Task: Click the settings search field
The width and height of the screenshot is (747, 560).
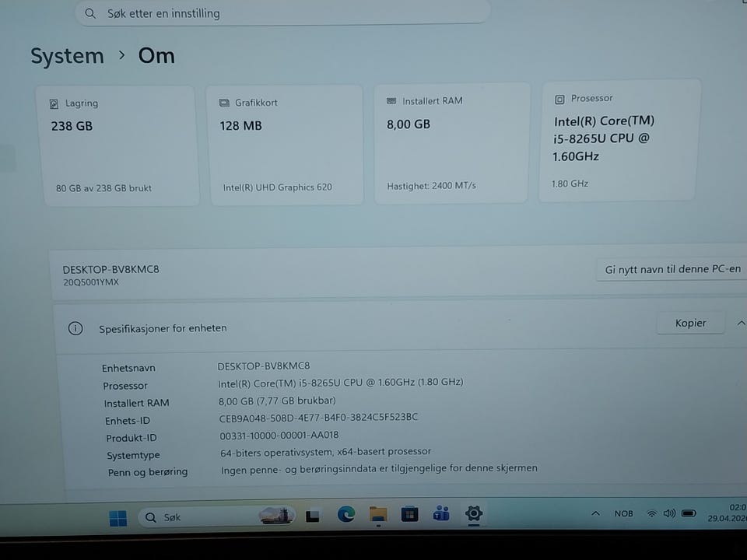Action: point(282,13)
